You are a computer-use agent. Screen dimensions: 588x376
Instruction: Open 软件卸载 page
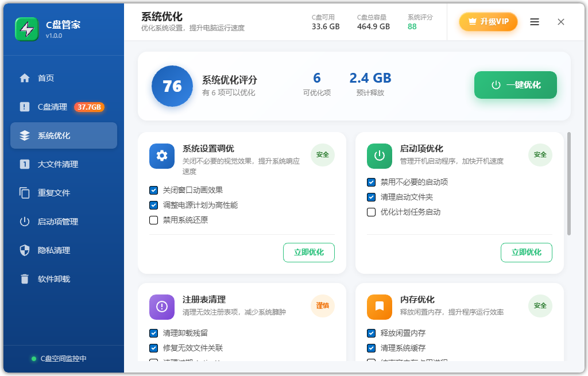64,279
